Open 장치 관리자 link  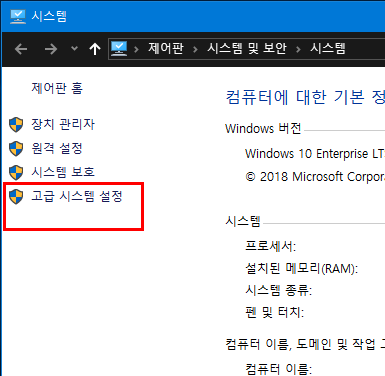point(63,124)
